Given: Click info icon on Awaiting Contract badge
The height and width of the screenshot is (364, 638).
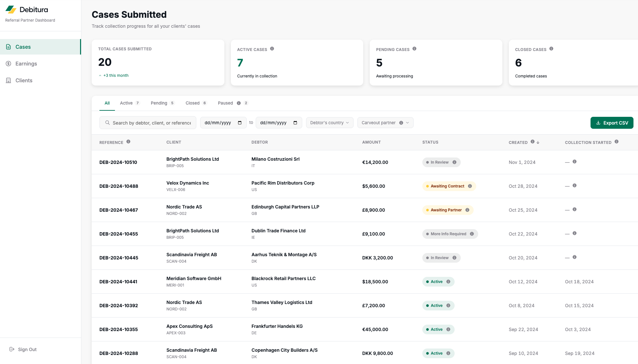Looking at the screenshot, I should [x=470, y=186].
